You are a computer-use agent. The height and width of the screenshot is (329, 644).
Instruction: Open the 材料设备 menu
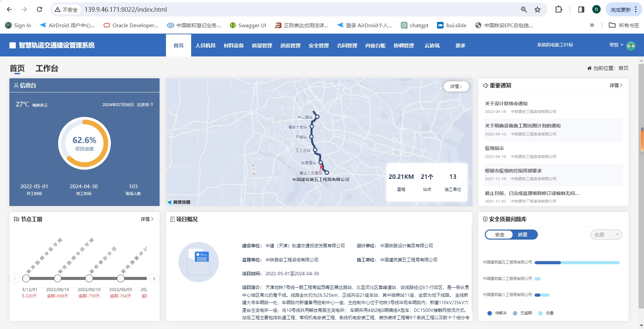(x=234, y=45)
